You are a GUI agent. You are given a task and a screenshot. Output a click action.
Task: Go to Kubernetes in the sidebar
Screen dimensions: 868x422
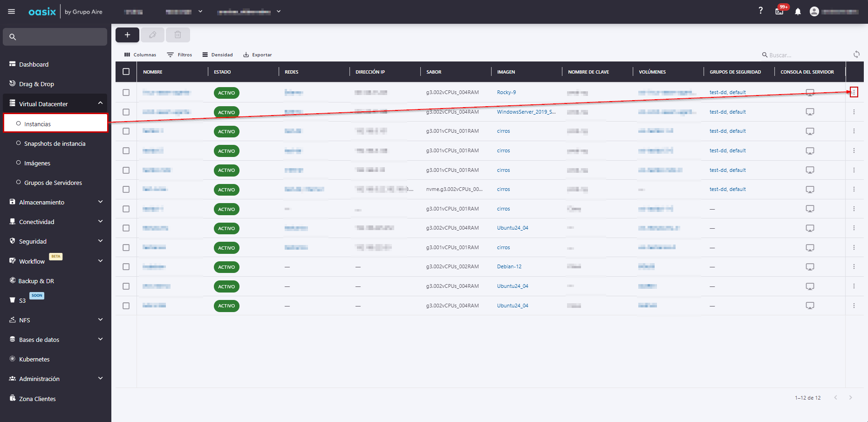click(x=34, y=359)
